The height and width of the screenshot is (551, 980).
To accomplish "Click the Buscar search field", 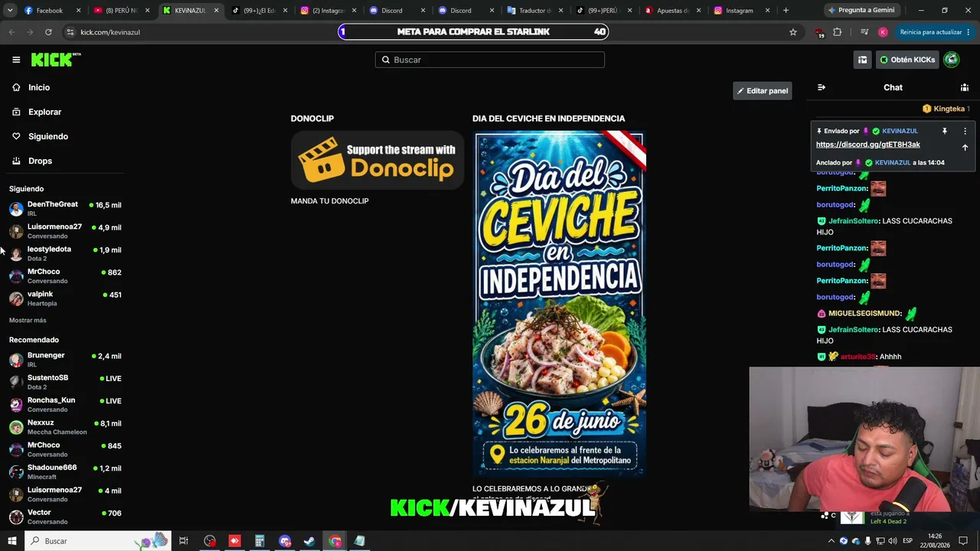I will coord(490,60).
